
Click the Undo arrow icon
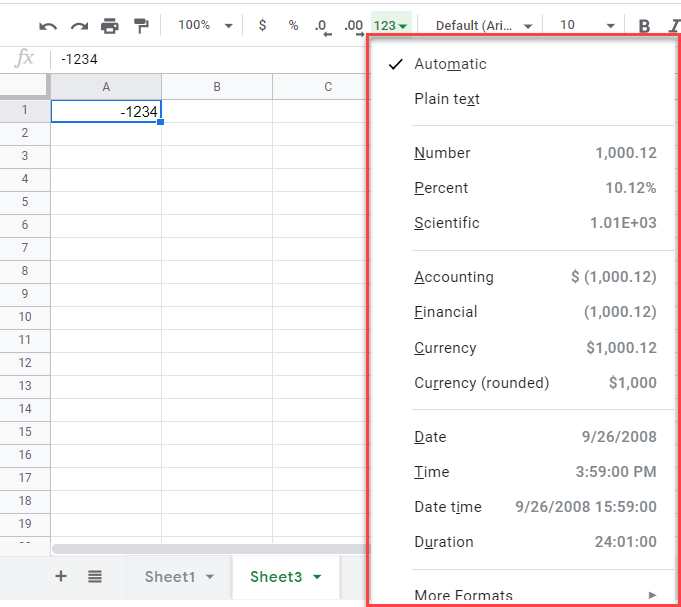click(48, 25)
